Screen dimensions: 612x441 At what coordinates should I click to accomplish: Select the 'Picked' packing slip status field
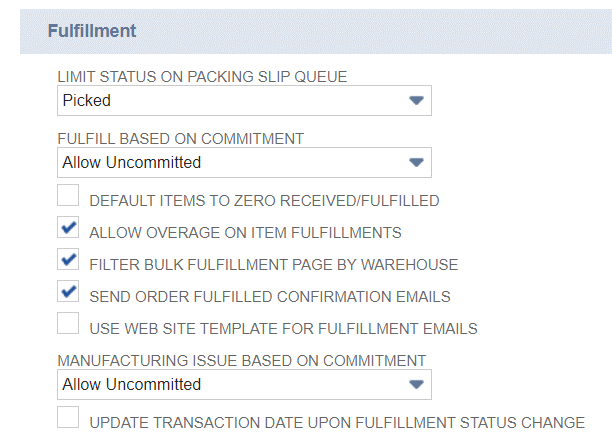tap(230, 100)
